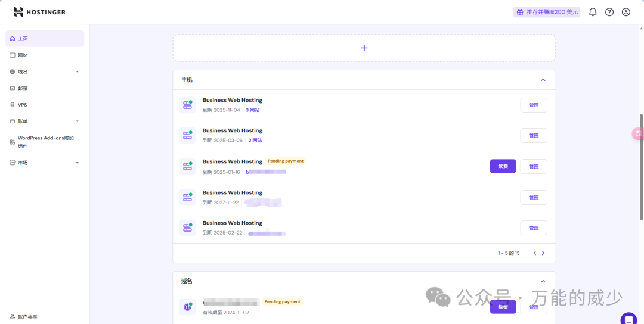
Task: Click '到期 2027-11-22' expiry text
Action: (221, 202)
